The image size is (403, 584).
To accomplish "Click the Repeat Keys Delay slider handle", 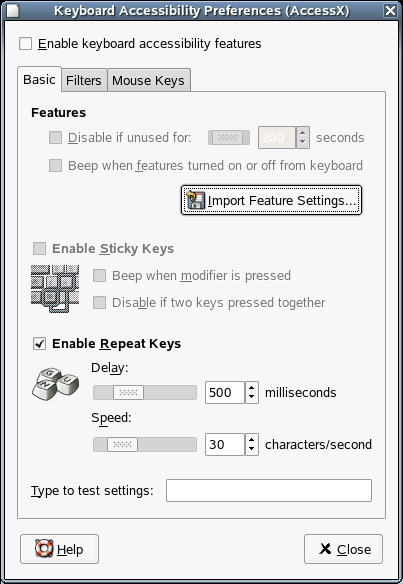I will click(128, 393).
